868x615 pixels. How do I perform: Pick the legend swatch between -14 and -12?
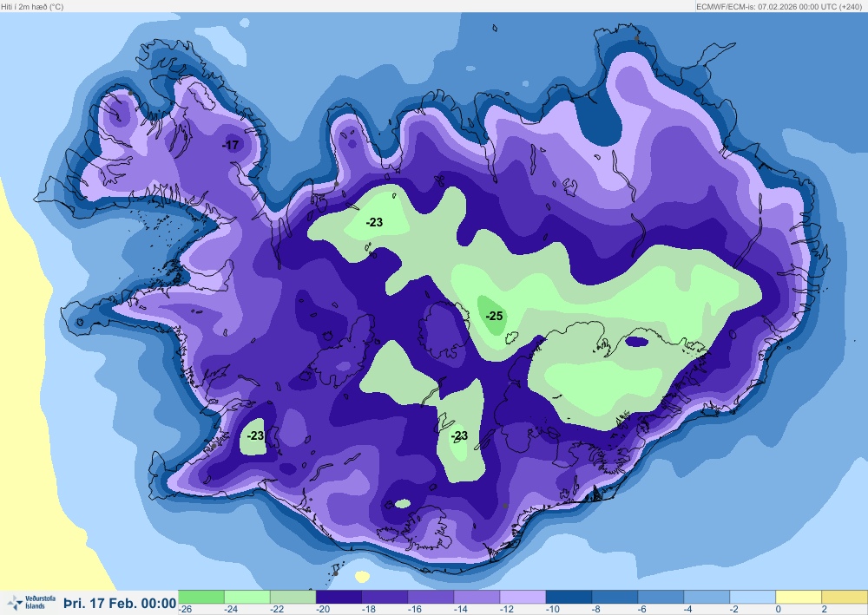[477, 597]
